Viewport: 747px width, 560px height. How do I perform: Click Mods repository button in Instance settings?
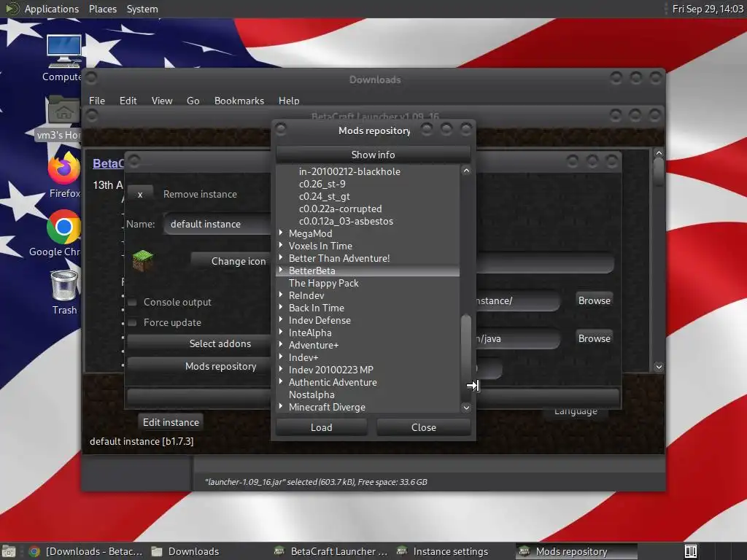(x=199, y=366)
